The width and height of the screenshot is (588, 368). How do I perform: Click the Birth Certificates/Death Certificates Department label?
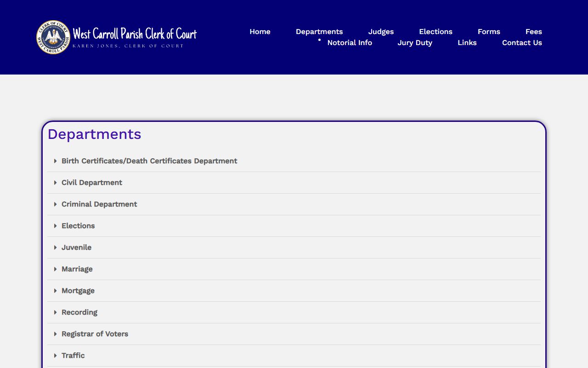coord(149,161)
